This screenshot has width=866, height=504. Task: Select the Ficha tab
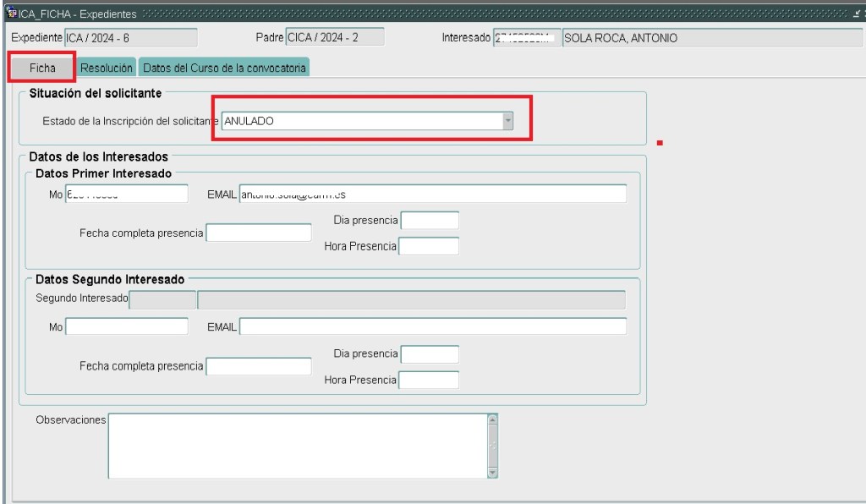[x=42, y=68]
